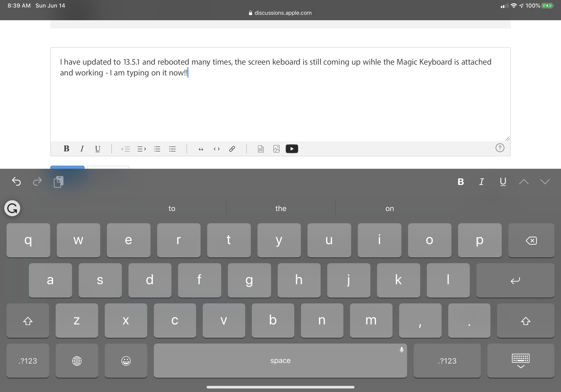Undo last edit from the keyboard accessory bar

point(16,182)
